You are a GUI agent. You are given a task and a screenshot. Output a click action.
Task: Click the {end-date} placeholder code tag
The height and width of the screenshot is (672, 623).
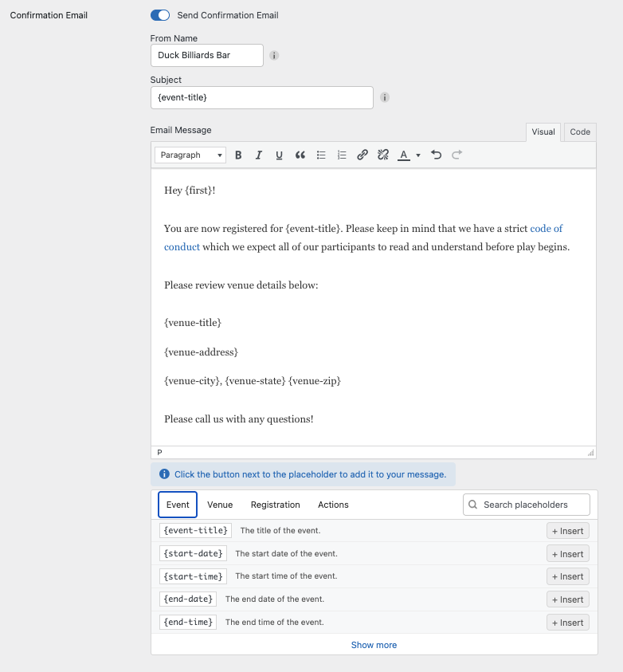pos(188,599)
